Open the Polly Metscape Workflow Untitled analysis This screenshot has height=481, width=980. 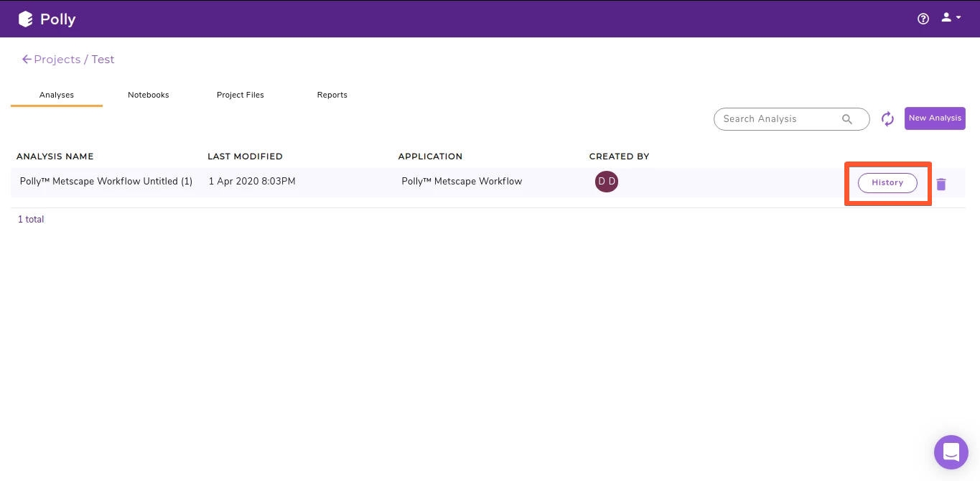pos(106,181)
